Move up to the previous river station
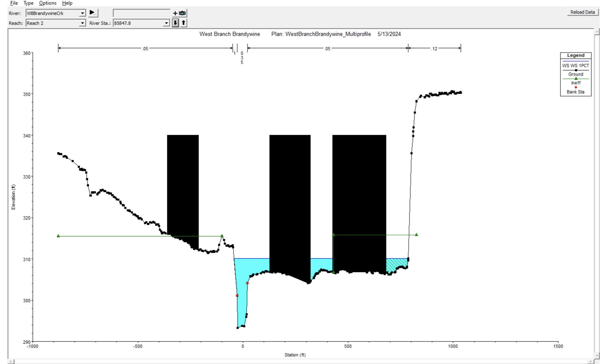 tap(183, 23)
